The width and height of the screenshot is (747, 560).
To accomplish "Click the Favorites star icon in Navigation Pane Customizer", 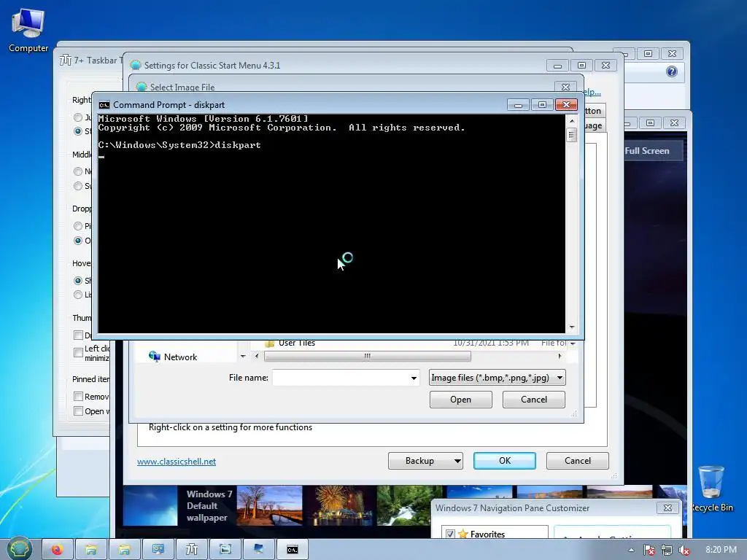I will click(462, 534).
